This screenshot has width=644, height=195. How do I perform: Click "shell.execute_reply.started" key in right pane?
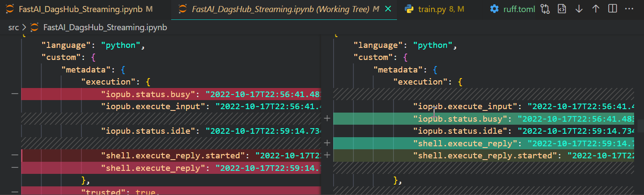[486, 155]
